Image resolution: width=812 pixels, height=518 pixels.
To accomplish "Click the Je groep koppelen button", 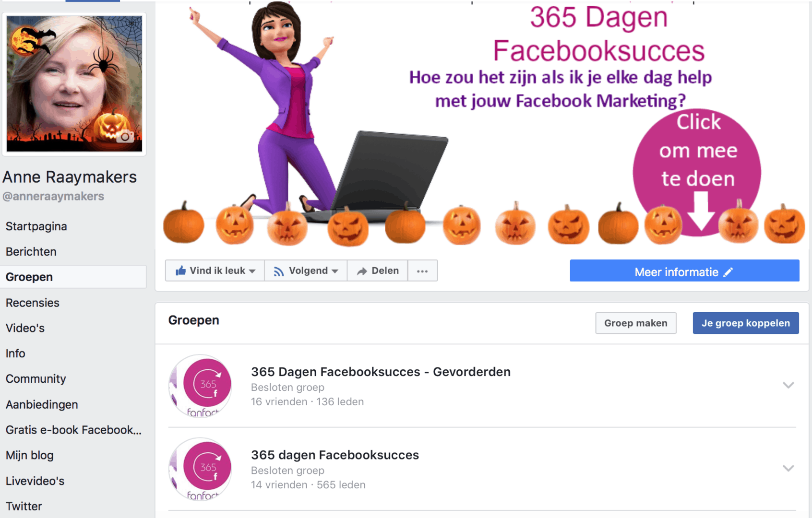I will [x=746, y=323].
